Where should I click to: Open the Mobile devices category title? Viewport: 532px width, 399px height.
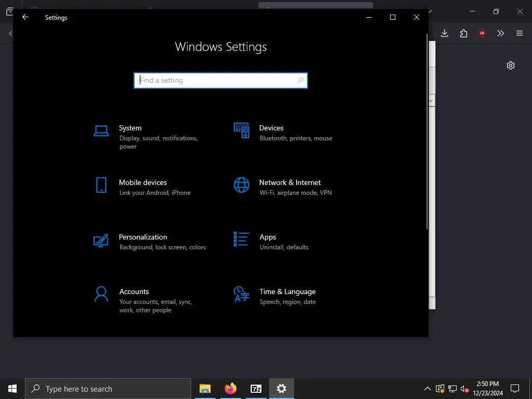click(x=143, y=182)
